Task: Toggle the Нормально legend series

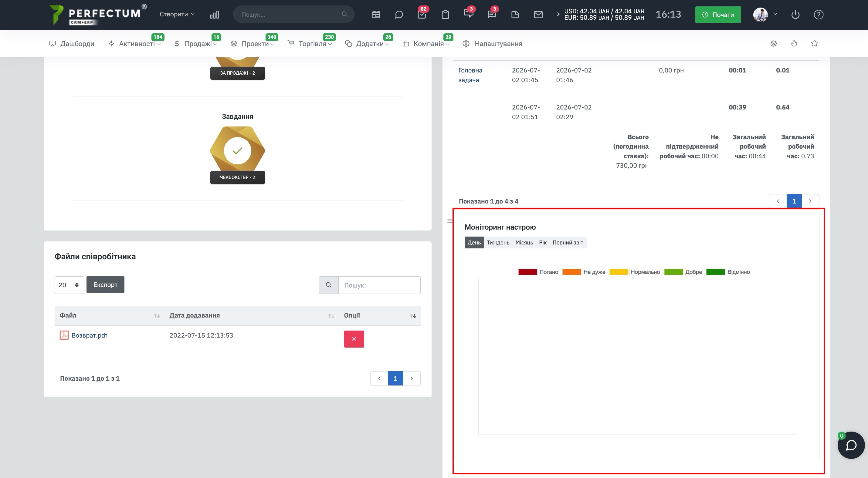Action: point(635,272)
